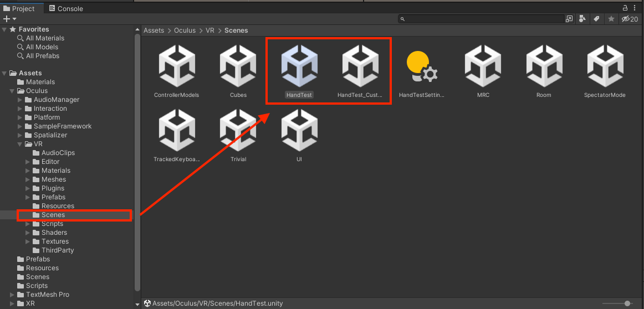Open the search by label filter
This screenshot has width=644, height=309.
(x=596, y=19)
